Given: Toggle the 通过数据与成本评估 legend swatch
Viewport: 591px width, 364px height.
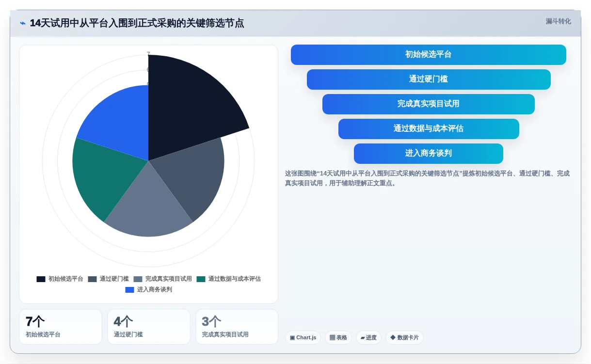Looking at the screenshot, I should pyautogui.click(x=201, y=279).
